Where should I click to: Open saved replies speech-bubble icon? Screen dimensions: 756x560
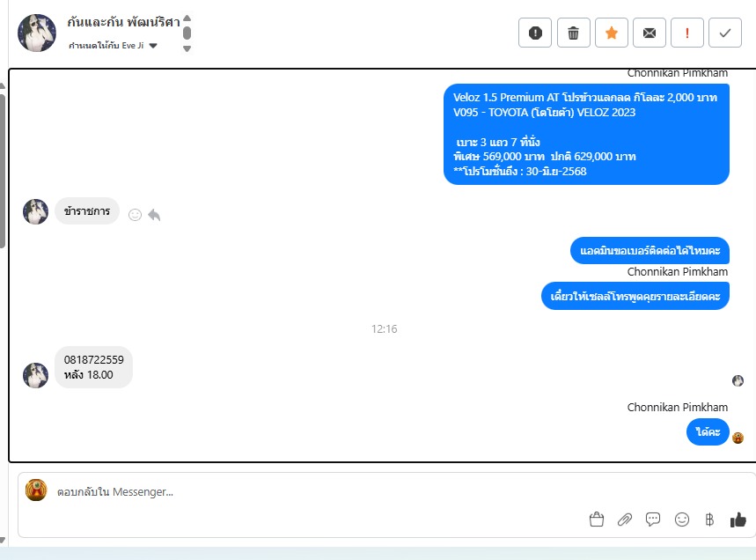coord(653,519)
